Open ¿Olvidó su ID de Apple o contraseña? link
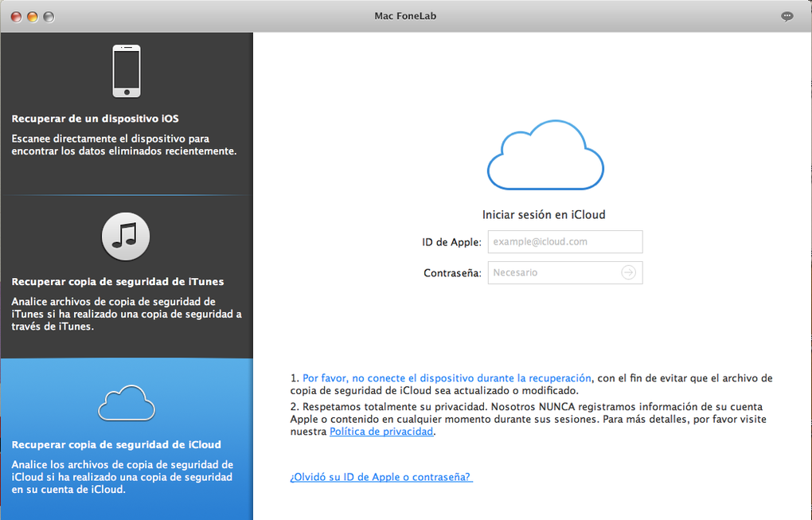 [381, 477]
